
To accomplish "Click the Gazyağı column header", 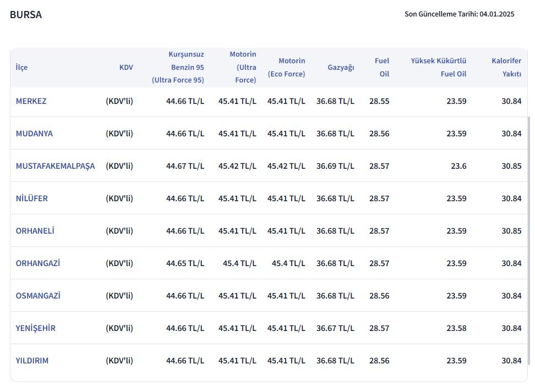I will click(x=341, y=67).
